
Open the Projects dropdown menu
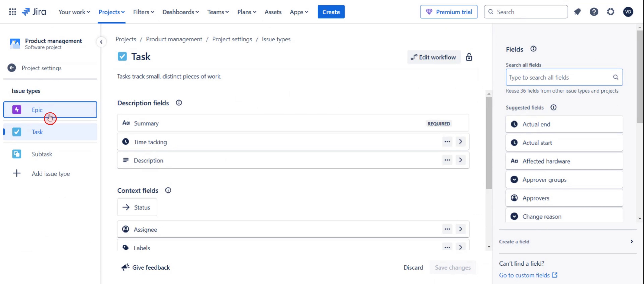[112, 12]
